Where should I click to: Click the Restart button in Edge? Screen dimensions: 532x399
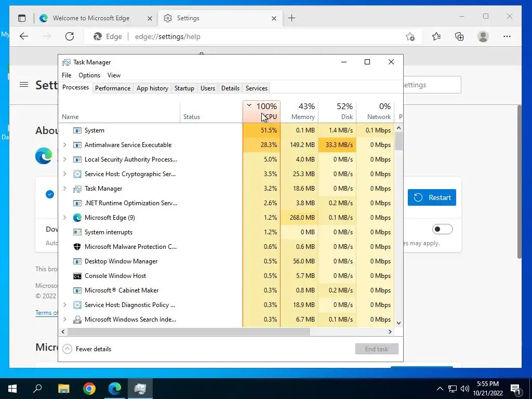[432, 197]
